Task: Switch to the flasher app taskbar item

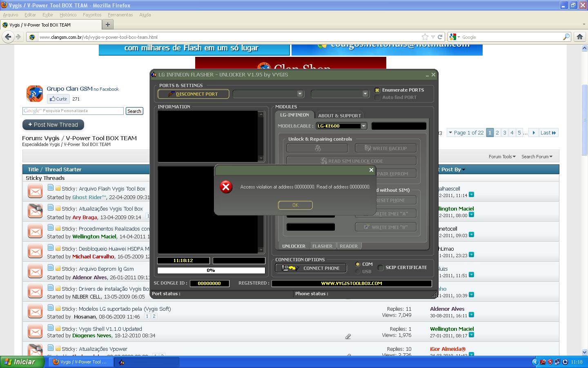Action: [x=146, y=362]
